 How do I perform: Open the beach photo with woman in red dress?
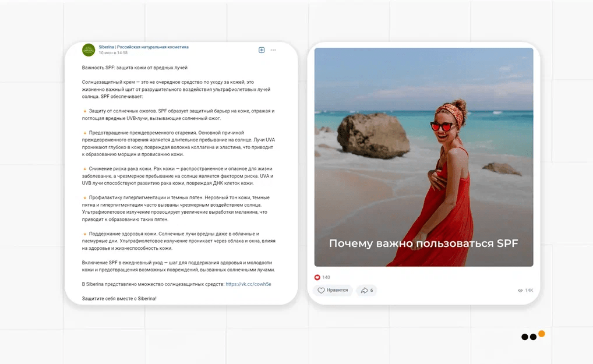423,157
